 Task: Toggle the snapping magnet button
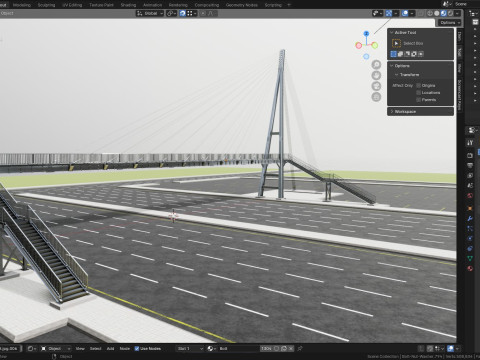[182, 13]
